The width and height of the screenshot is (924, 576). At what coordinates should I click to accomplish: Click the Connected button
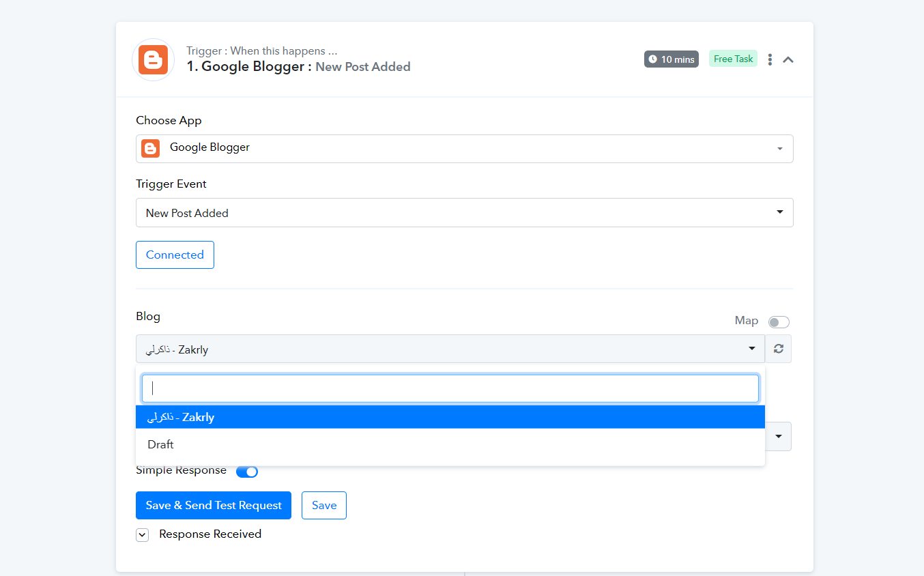(x=175, y=255)
